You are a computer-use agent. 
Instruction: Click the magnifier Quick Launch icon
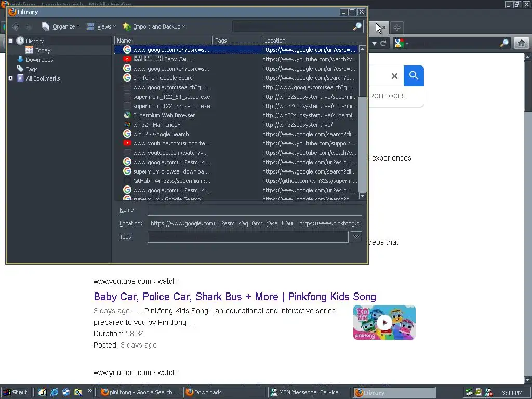point(78,392)
